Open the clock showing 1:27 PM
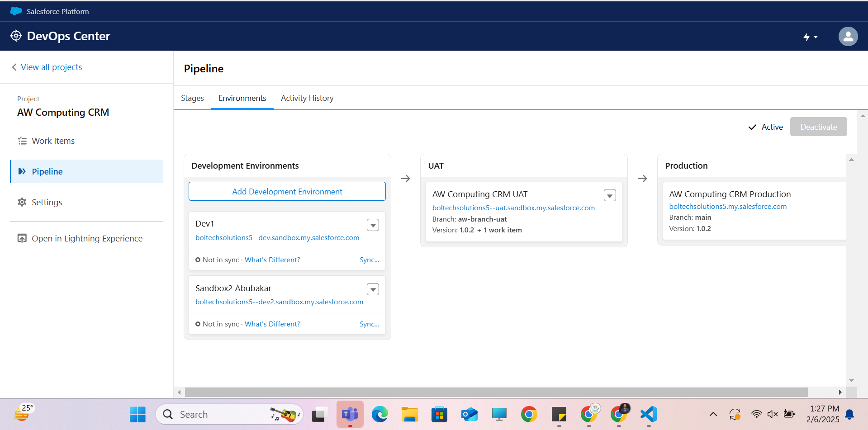The width and height of the screenshot is (868, 430). 822,414
